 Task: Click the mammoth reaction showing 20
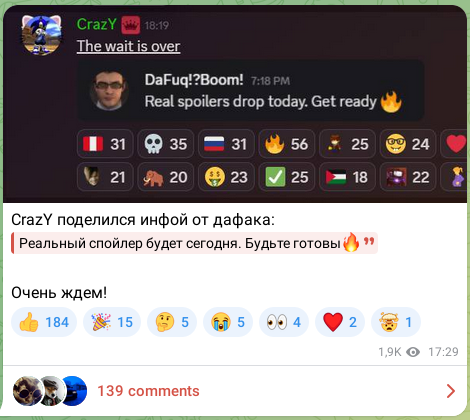click(166, 177)
